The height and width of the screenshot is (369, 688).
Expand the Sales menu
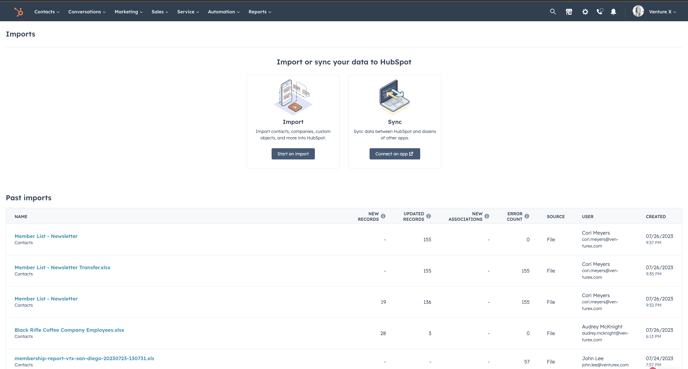pos(160,12)
